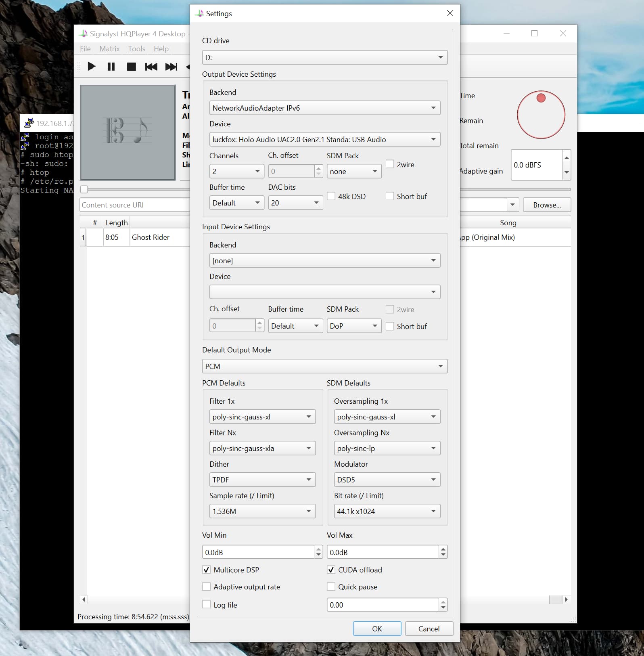Image resolution: width=644 pixels, height=656 pixels.
Task: Click the HQPlayer window title icon
Action: point(83,34)
